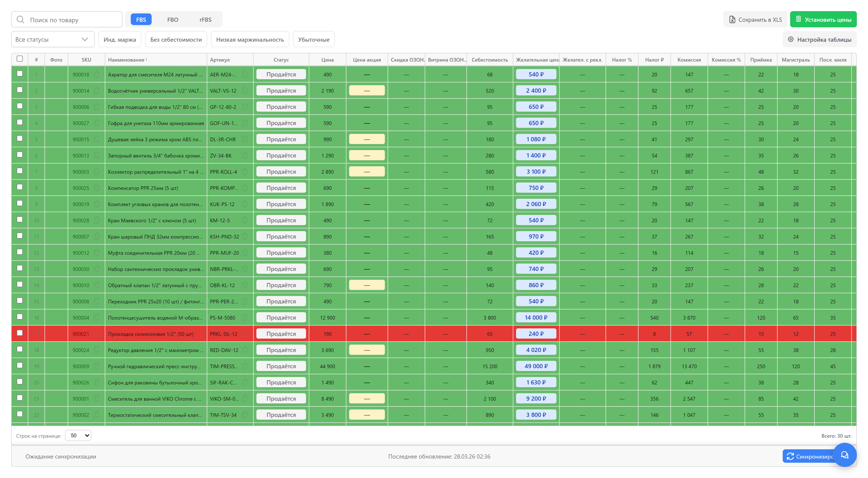Copy article KUK-PS-12 via its copy icon
Screen dimensions: 868x478
[245, 204]
